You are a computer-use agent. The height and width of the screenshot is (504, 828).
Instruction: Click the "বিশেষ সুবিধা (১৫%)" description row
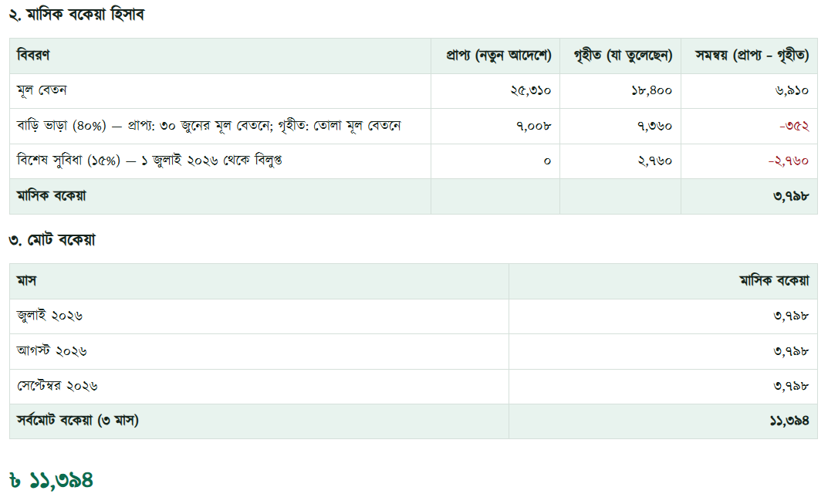tap(150, 161)
